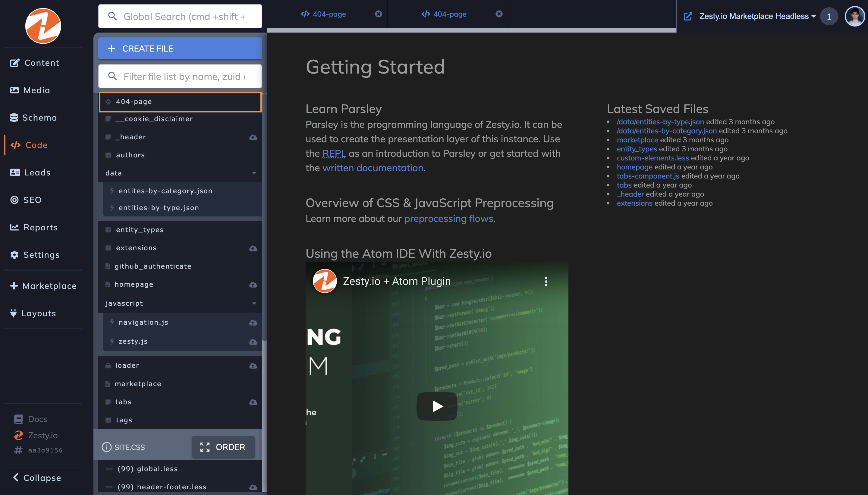Close the second 404-page tab
Image resolution: width=868 pixels, height=495 pixels.
click(499, 14)
